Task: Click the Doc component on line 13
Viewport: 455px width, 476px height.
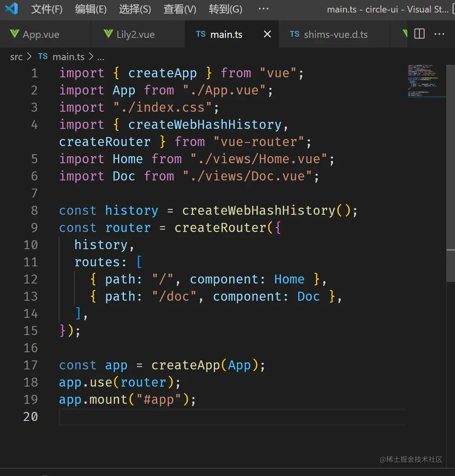Action: pyautogui.click(x=308, y=296)
